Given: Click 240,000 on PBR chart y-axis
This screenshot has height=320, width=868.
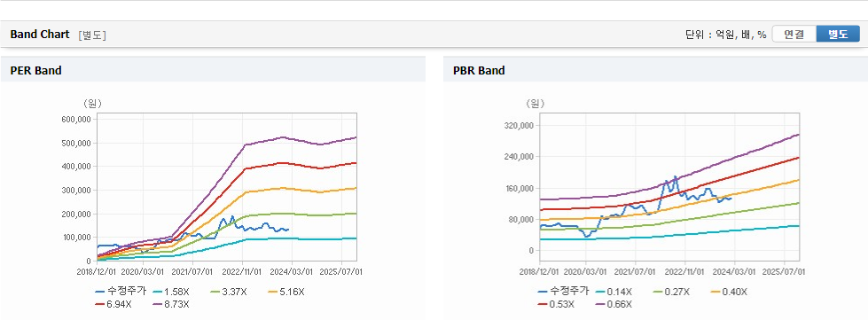Looking at the screenshot, I should tap(520, 157).
